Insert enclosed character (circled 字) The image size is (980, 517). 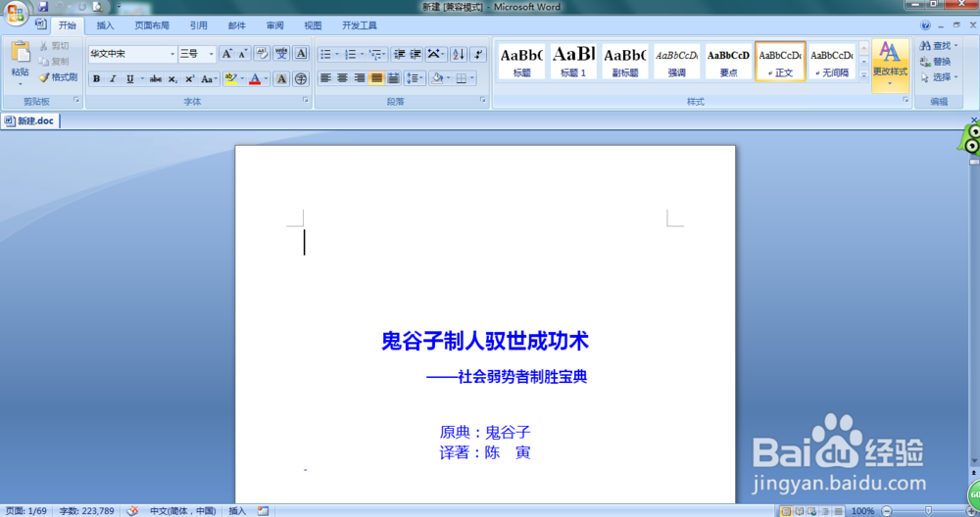point(301,79)
